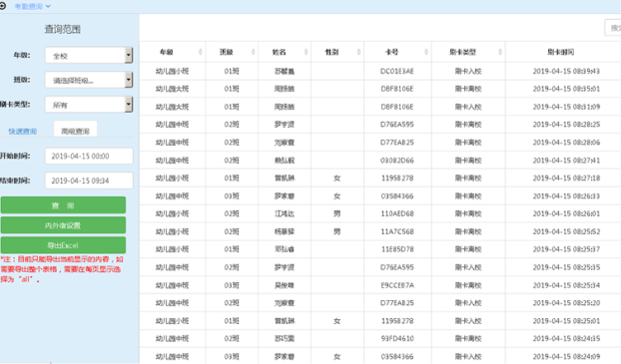Sort by 卡号 column sort arrows
Viewport: 621px width, 364px height.
tap(426, 52)
